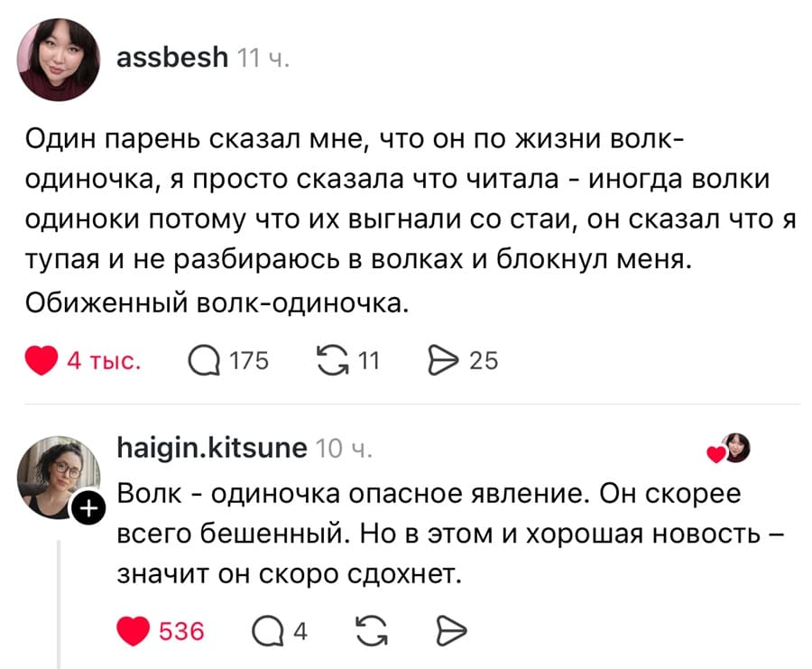Open replies to haigin.kitsune's comment
Screen dimensions: 812x669
click(x=270, y=632)
